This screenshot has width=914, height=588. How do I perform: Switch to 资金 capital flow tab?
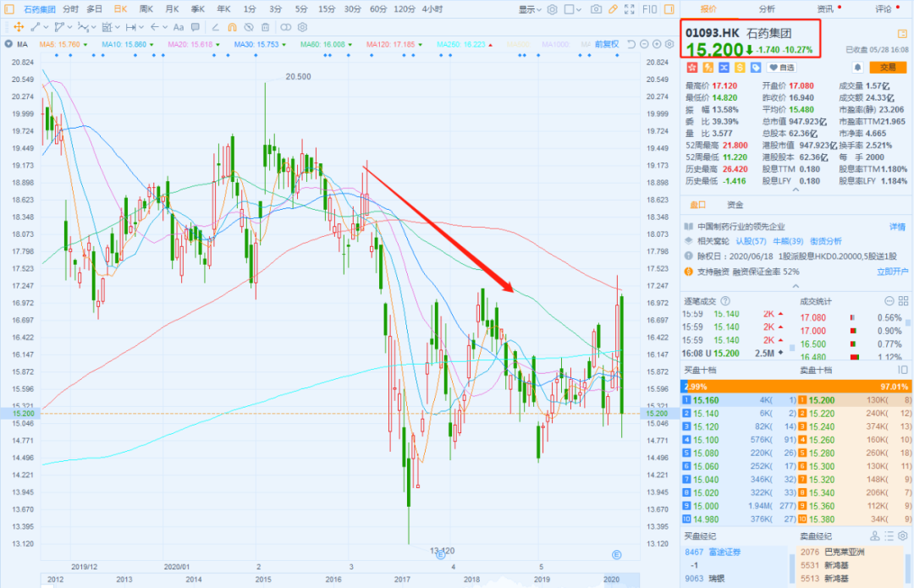point(735,205)
